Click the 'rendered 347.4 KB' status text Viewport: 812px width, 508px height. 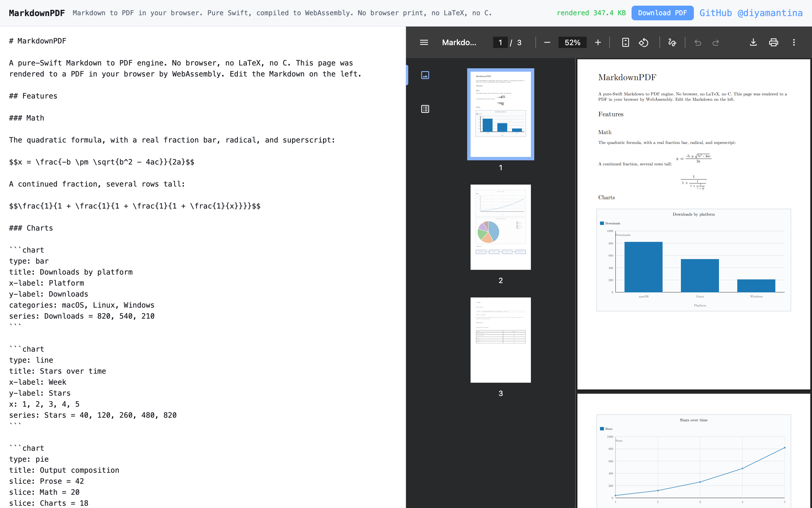[x=591, y=13]
